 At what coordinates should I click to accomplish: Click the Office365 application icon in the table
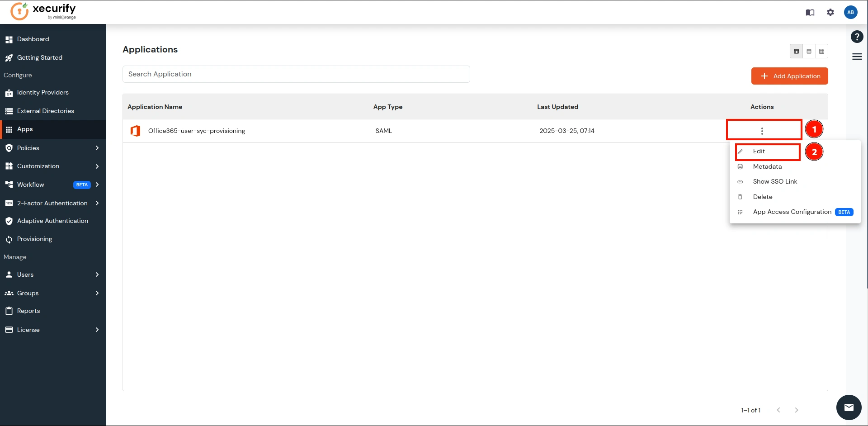click(136, 131)
